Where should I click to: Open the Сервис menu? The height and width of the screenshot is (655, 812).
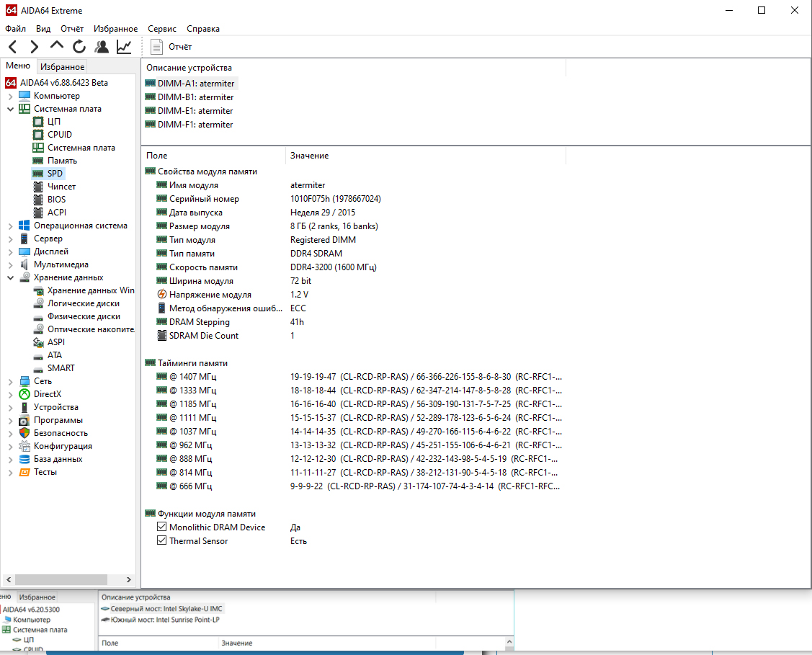click(x=162, y=29)
